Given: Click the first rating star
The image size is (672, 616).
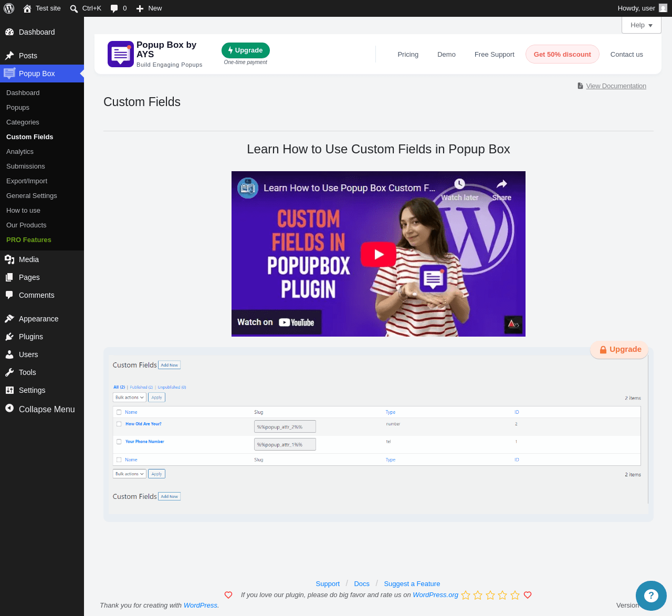Looking at the screenshot, I should (x=466, y=595).
